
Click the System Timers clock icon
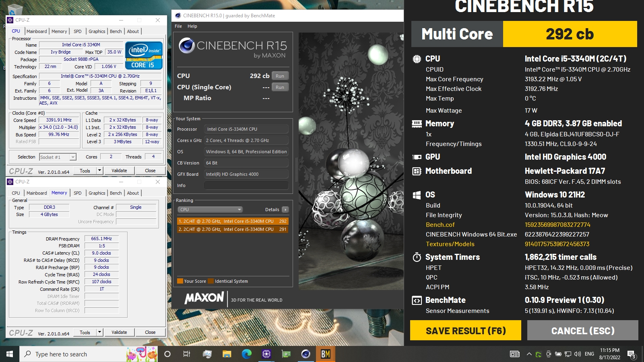tap(417, 257)
